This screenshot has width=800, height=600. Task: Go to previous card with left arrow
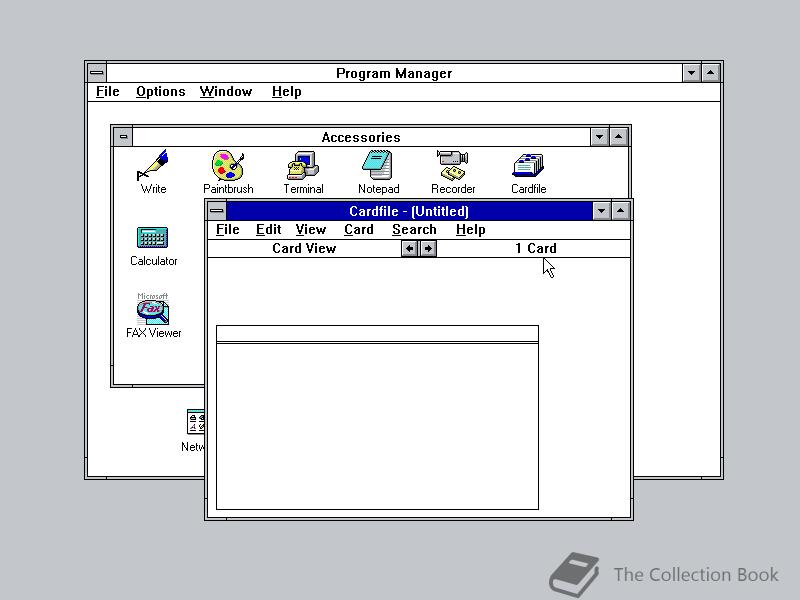click(x=409, y=248)
